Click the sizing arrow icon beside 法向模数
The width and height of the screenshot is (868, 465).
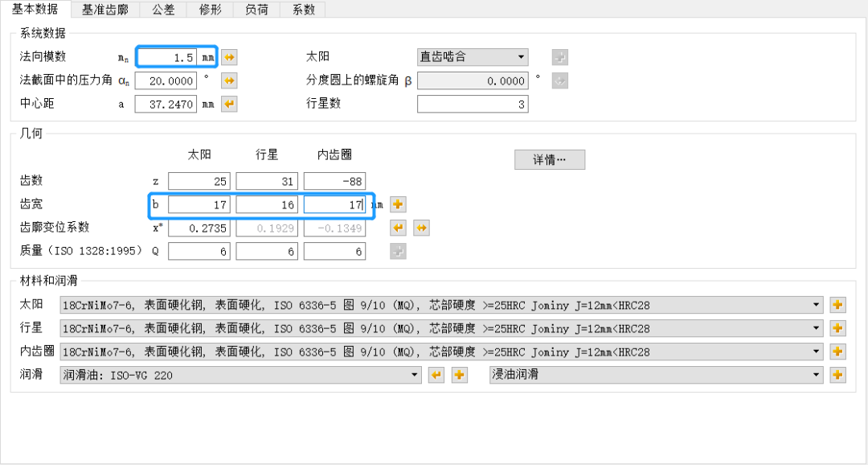(x=228, y=56)
